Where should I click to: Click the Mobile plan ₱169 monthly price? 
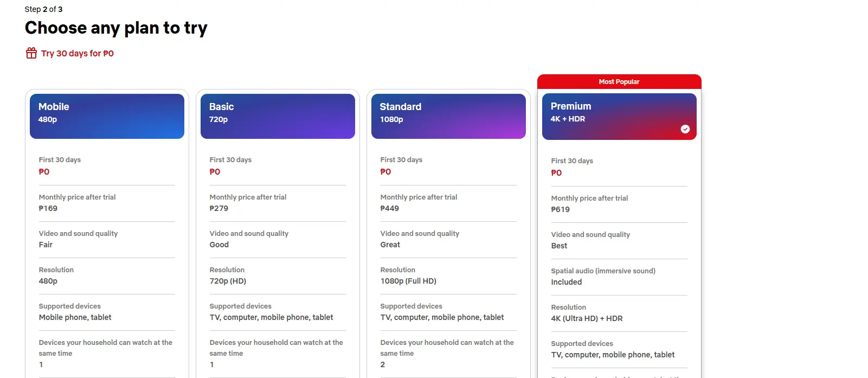48,208
